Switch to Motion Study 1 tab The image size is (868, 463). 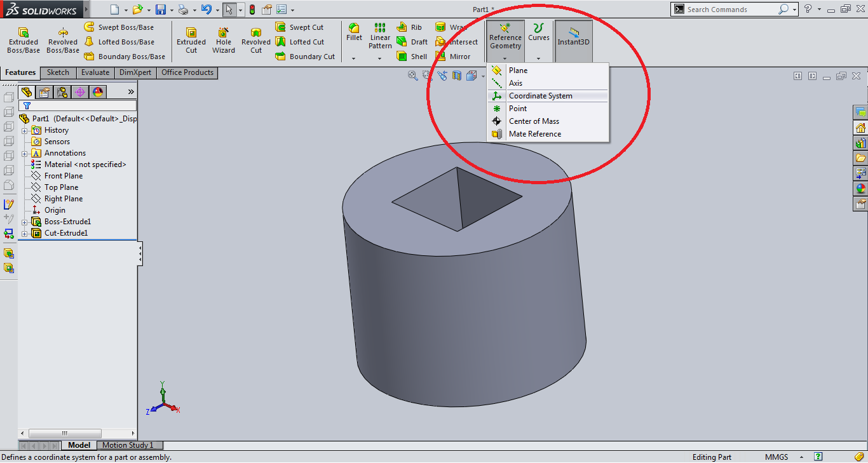coord(128,445)
